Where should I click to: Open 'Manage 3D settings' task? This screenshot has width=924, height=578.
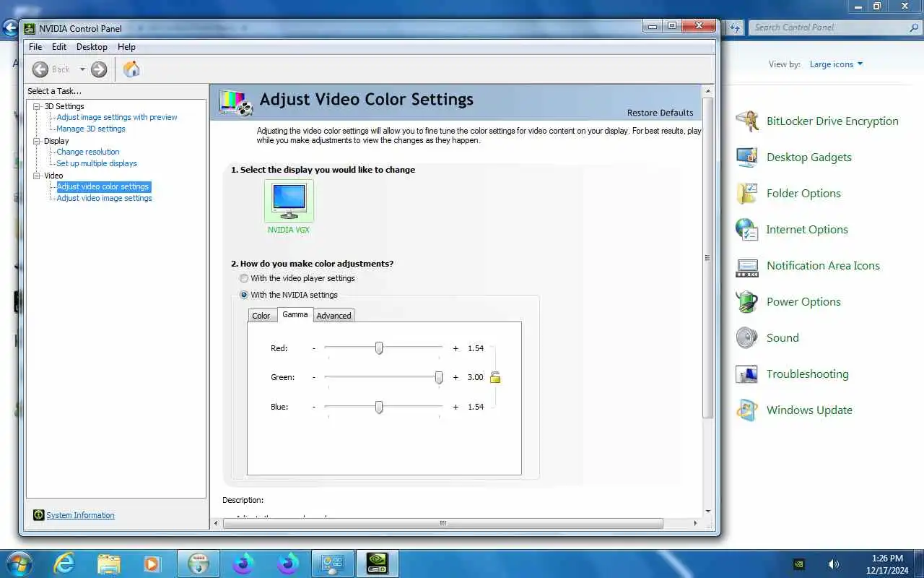pyautogui.click(x=91, y=129)
